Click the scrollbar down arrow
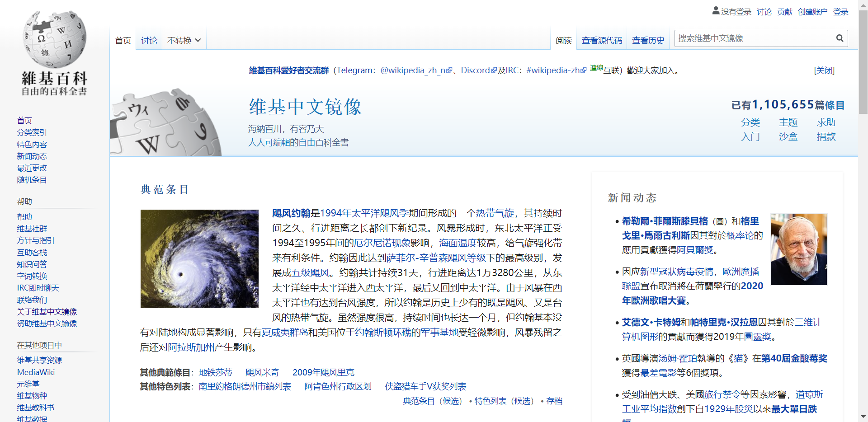Image resolution: width=868 pixels, height=422 pixels. [863, 417]
